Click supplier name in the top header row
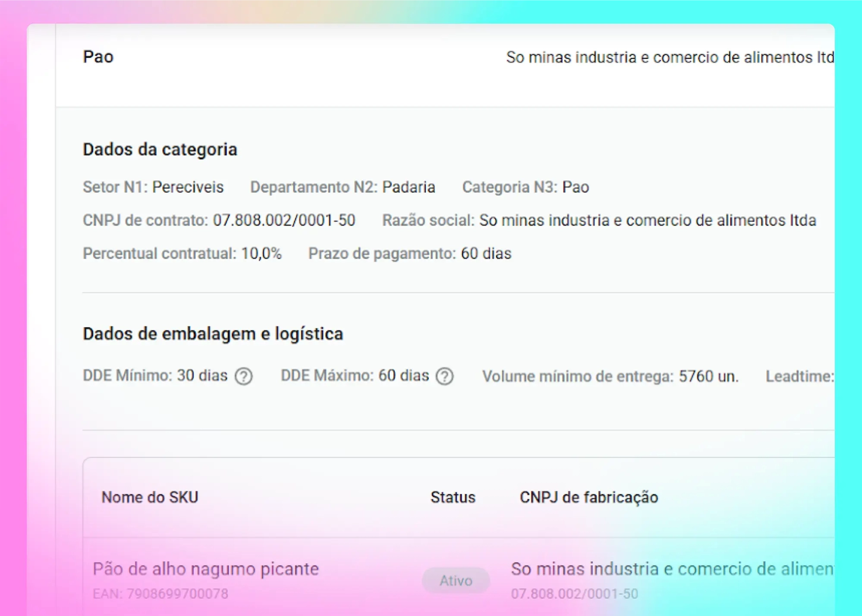This screenshot has height=616, width=862. (x=670, y=57)
